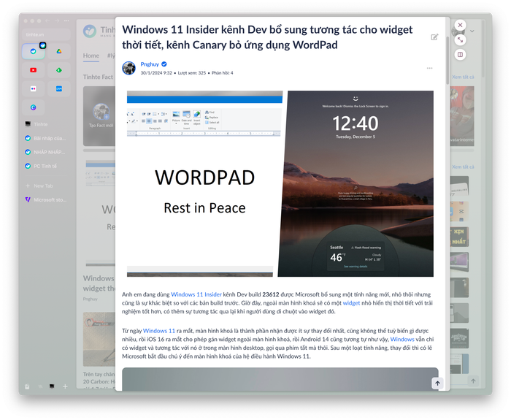Expand Peek preview to full tab
This screenshot has width=511, height=420.
coord(460,39)
